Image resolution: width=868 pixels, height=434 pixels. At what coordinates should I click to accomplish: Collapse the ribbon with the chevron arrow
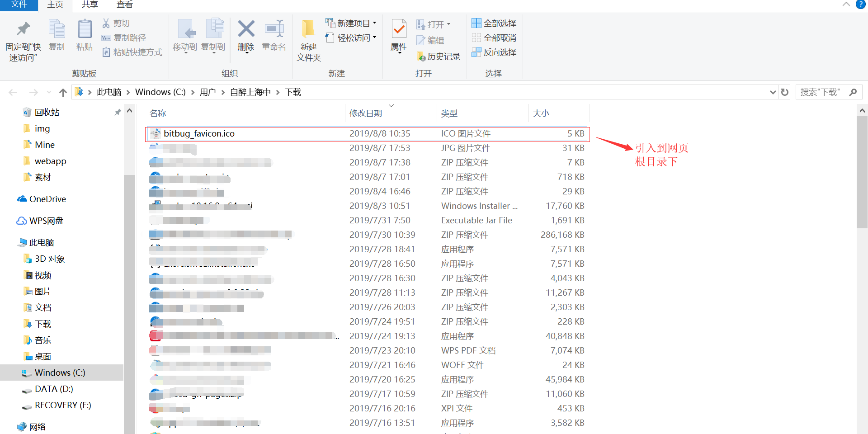pyautogui.click(x=846, y=5)
